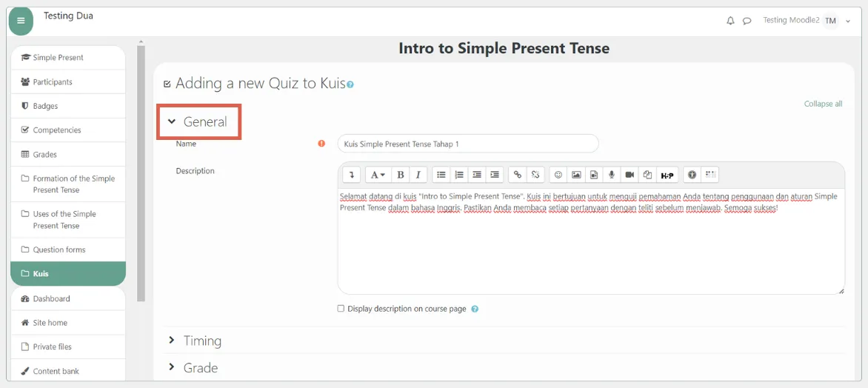Run the accessibility checker

(692, 175)
